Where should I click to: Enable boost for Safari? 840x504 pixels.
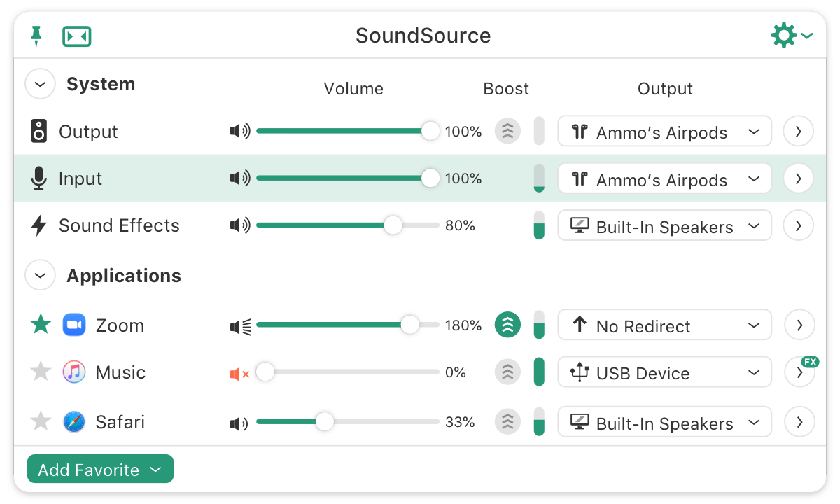click(x=507, y=422)
